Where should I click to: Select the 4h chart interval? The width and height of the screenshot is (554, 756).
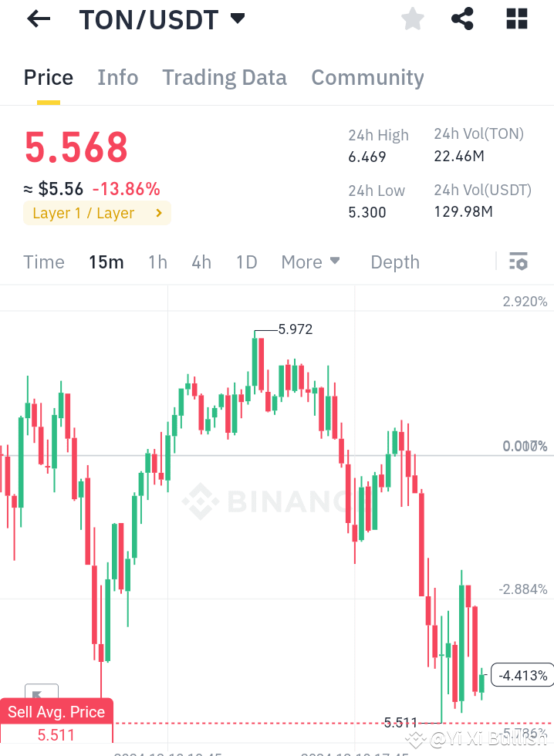coord(201,262)
